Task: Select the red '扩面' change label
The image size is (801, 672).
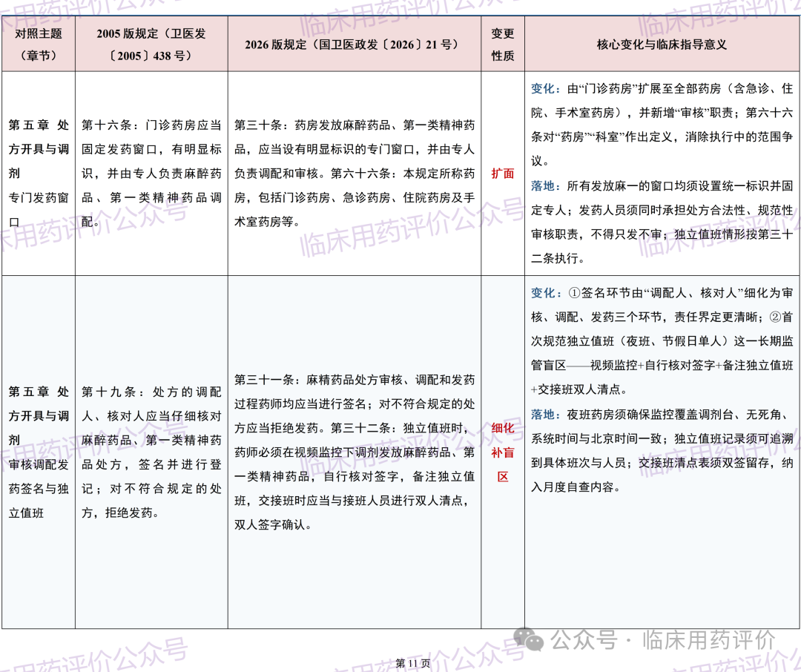Action: tap(503, 174)
